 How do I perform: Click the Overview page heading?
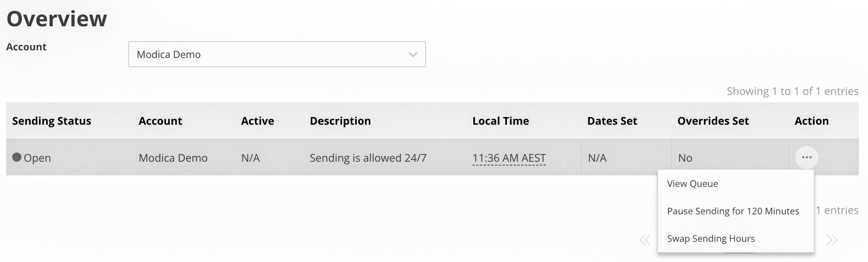pos(57,18)
